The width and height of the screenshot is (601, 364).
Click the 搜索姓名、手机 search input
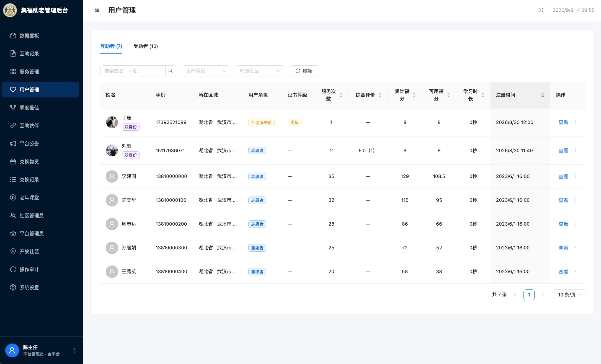click(x=133, y=71)
